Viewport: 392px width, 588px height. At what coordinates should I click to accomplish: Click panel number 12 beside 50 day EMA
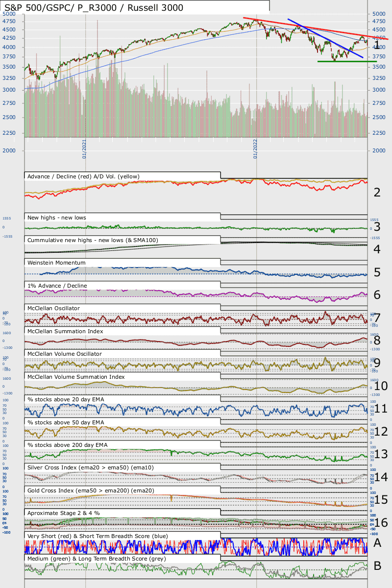coord(381,431)
